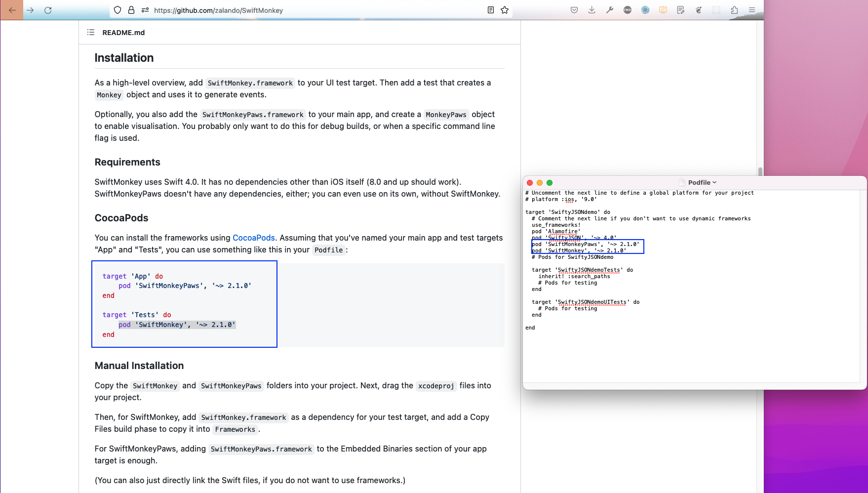Click code line target 'Tests' do
The width and height of the screenshot is (868, 493).
tap(137, 315)
